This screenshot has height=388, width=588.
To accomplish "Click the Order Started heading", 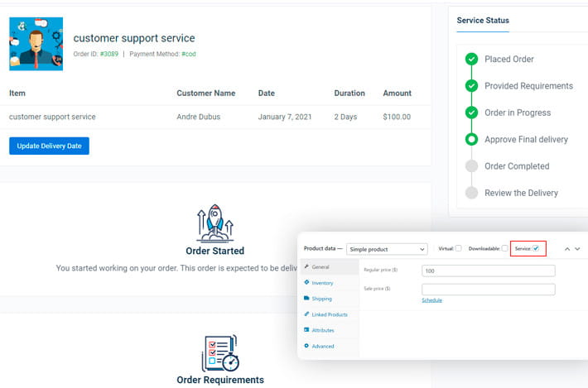I will pyautogui.click(x=214, y=251).
